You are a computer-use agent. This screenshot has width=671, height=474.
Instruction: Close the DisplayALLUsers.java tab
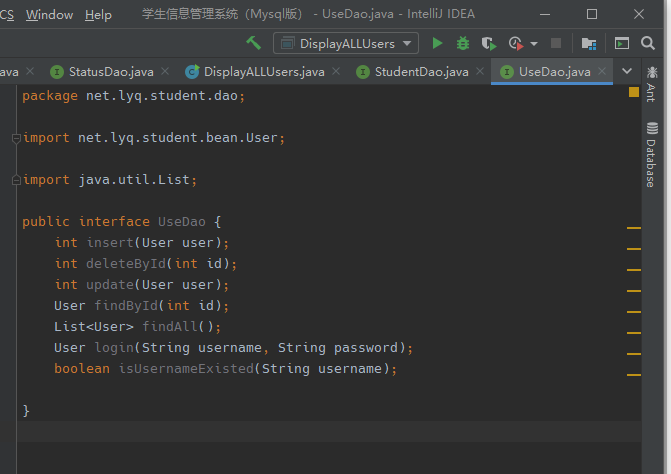[x=336, y=71]
